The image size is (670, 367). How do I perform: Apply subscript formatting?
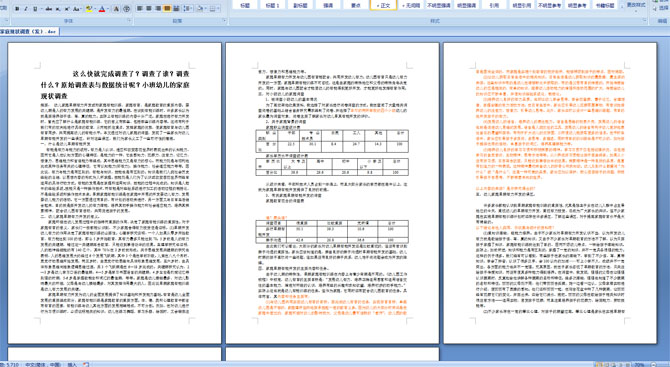pos(58,9)
